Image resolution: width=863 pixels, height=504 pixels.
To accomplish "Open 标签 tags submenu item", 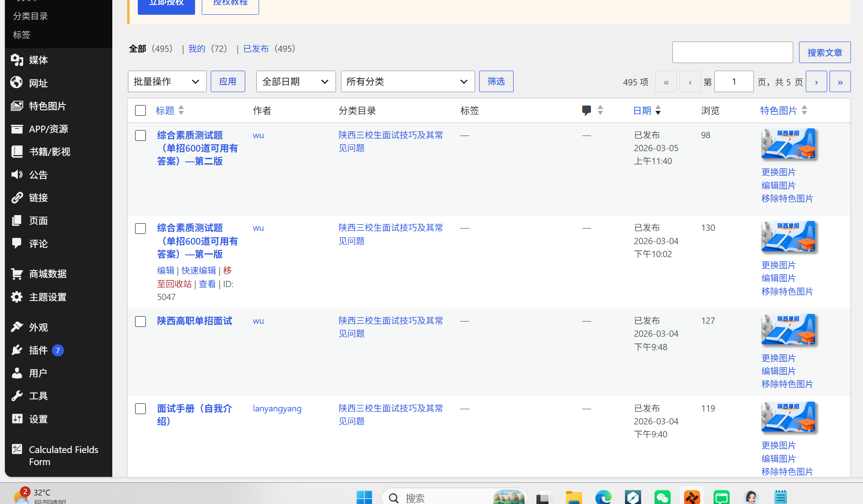I will pyautogui.click(x=21, y=34).
